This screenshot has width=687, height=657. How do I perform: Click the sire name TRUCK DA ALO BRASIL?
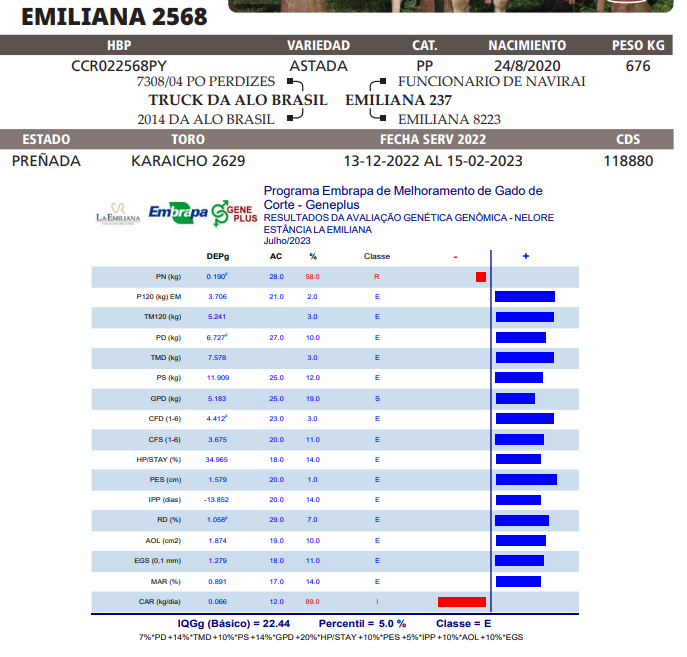238,100
